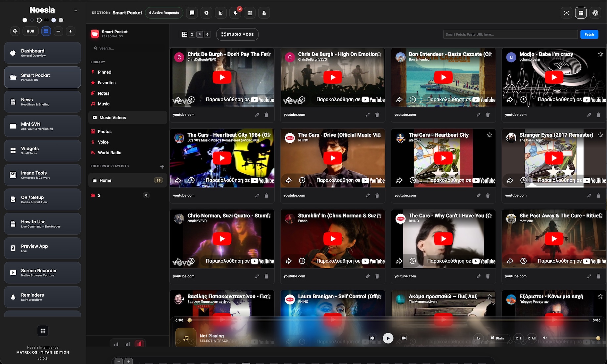
Task: Focus the Smart Fetch URL input field
Action: (510, 34)
